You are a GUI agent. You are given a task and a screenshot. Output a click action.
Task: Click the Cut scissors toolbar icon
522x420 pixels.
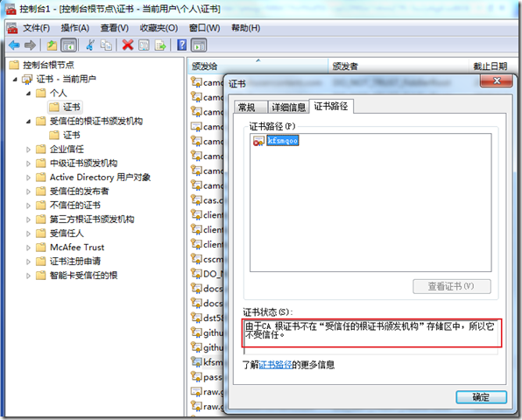point(90,45)
